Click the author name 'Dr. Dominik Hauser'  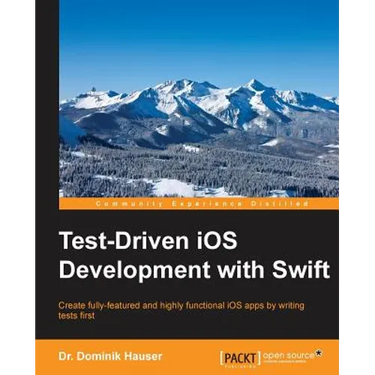pyautogui.click(x=110, y=356)
